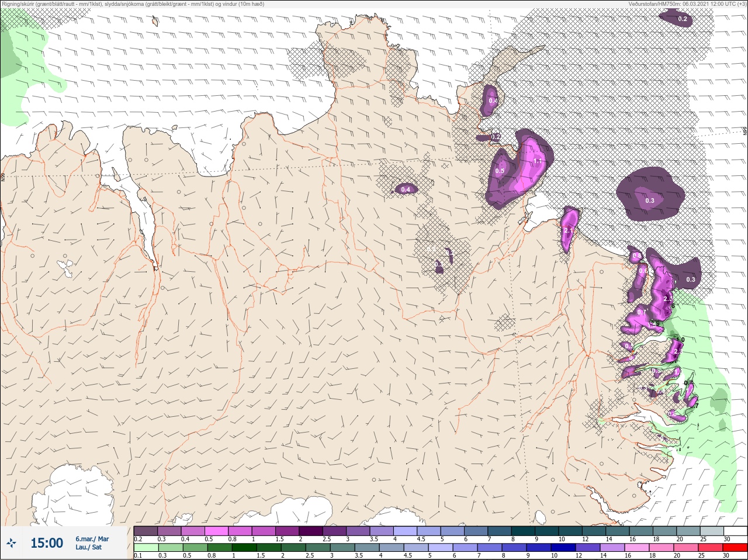
Task: Pick the pink 0.5 swatch in the upper legend row
Action: [x=216, y=530]
